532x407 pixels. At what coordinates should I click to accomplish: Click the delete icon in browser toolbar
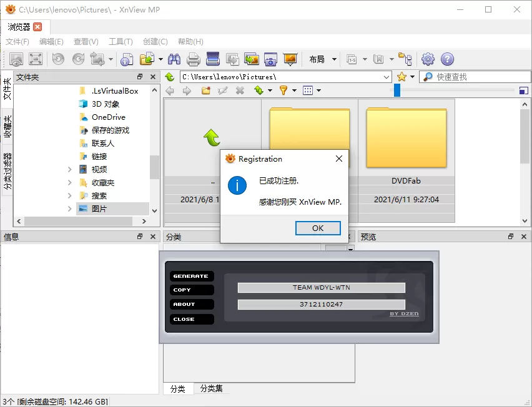coord(240,90)
